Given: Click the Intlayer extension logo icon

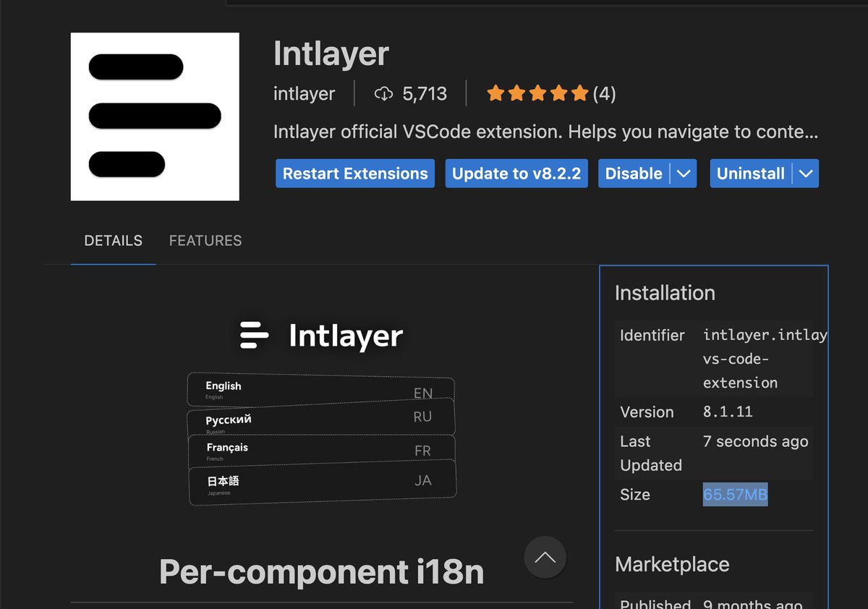Looking at the screenshot, I should 155,116.
